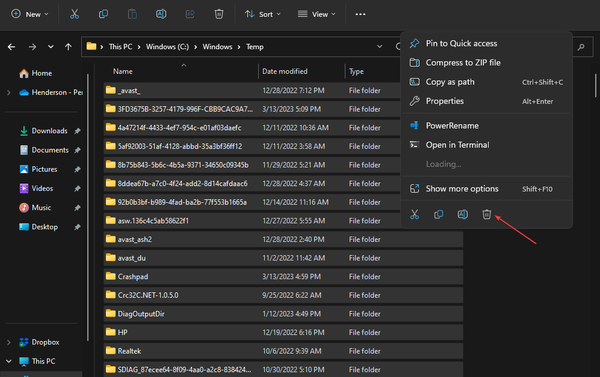600x377 pixels.
Task: Go back with the back arrow
Action: (x=11, y=47)
